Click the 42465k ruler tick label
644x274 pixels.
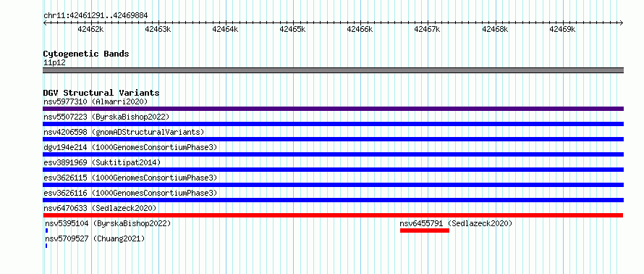[x=292, y=29]
